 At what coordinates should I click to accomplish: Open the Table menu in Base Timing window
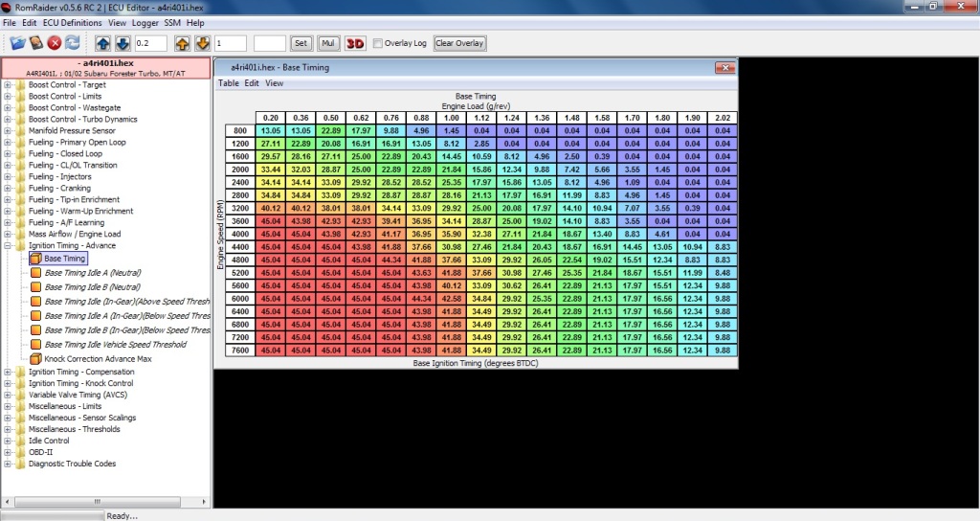coord(229,83)
